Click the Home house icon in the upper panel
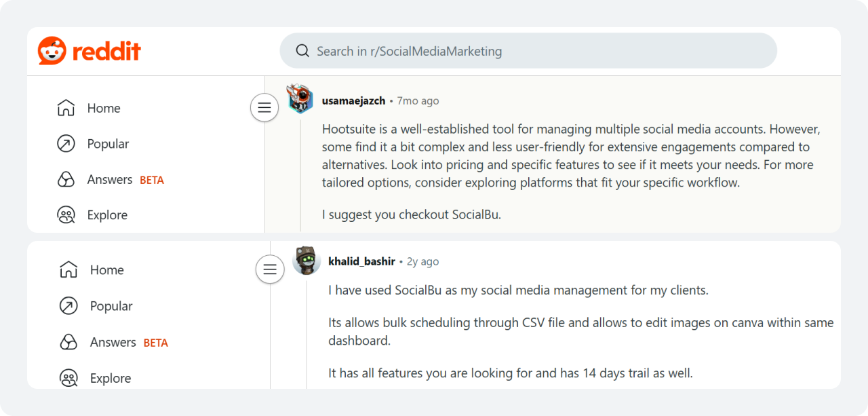The width and height of the screenshot is (868, 416). point(66,108)
